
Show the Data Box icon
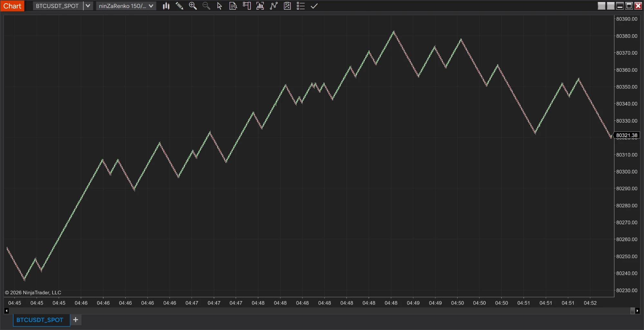click(x=233, y=6)
